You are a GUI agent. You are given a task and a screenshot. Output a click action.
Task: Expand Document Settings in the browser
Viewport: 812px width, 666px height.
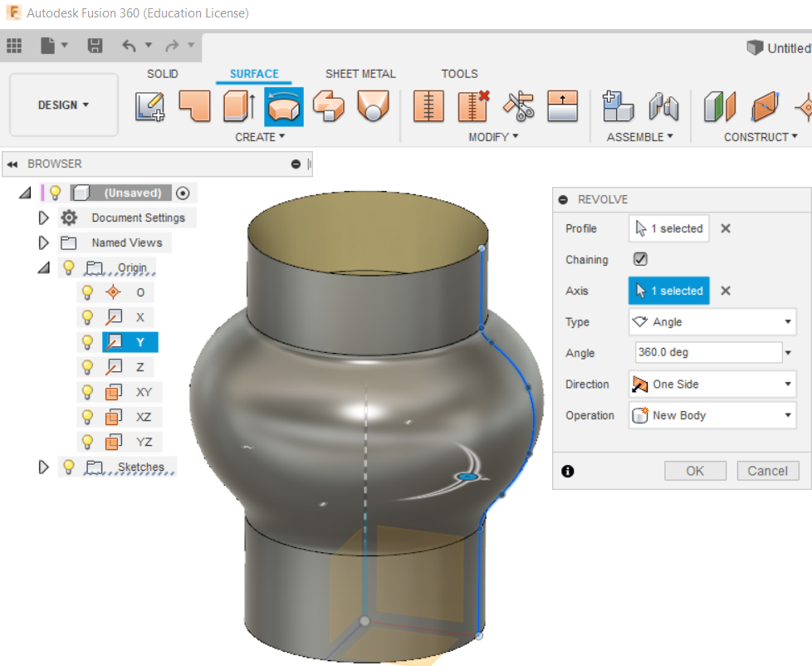click(x=44, y=218)
